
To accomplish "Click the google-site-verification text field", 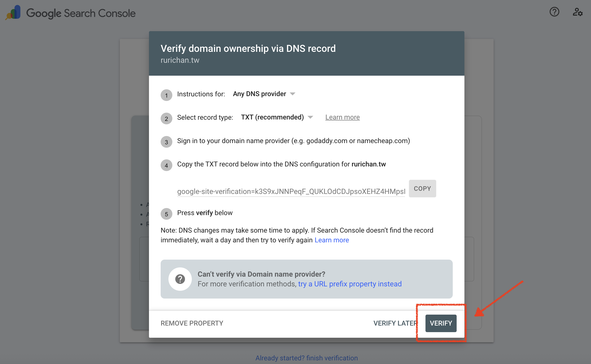I will coord(291,191).
